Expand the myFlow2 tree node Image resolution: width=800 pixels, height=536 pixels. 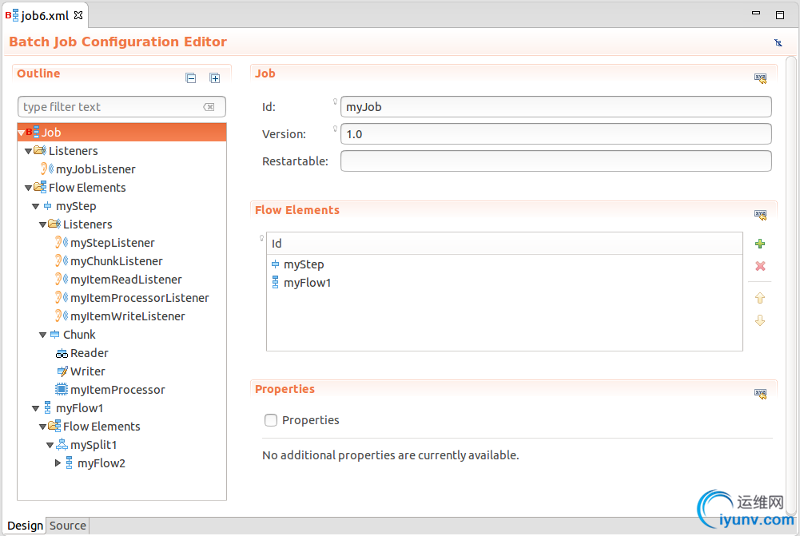(58, 463)
